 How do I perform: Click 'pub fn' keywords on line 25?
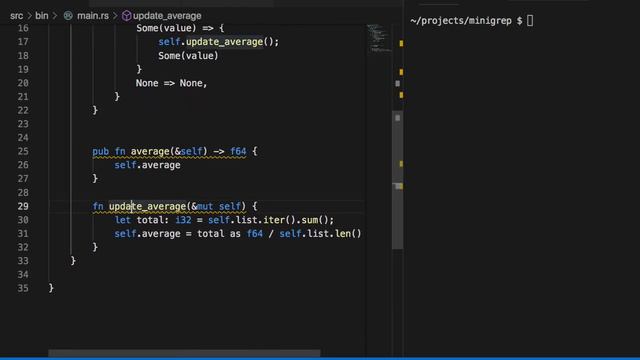[x=109, y=151]
